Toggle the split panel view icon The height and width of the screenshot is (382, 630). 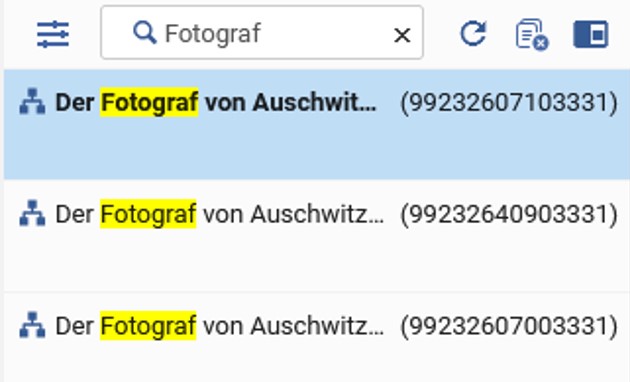tap(591, 34)
